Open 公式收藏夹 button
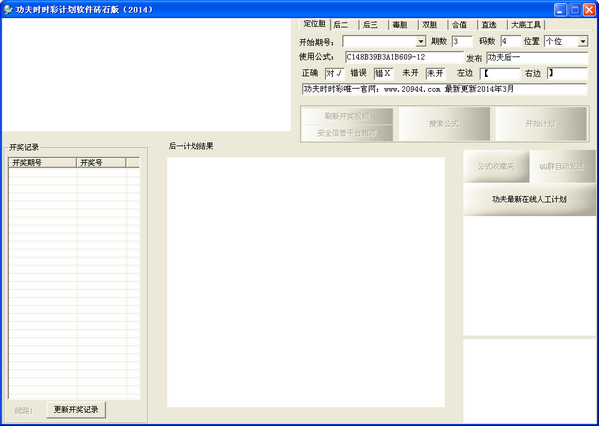 click(x=496, y=166)
